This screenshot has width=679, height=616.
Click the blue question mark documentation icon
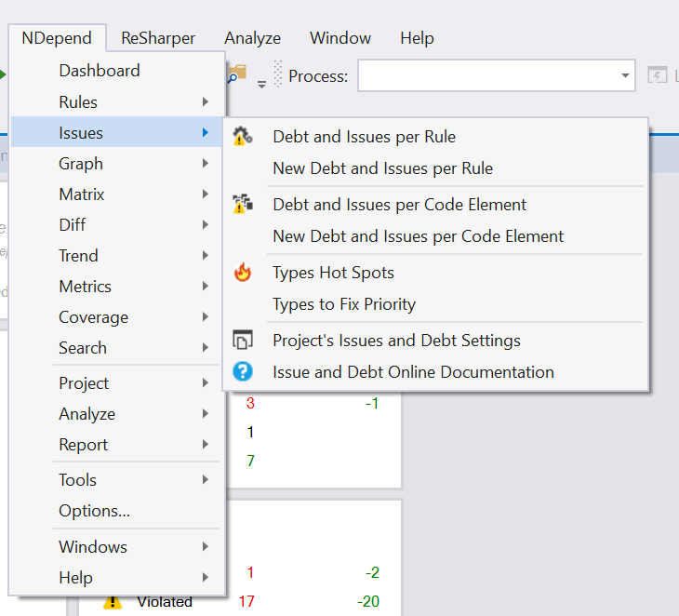(x=243, y=371)
